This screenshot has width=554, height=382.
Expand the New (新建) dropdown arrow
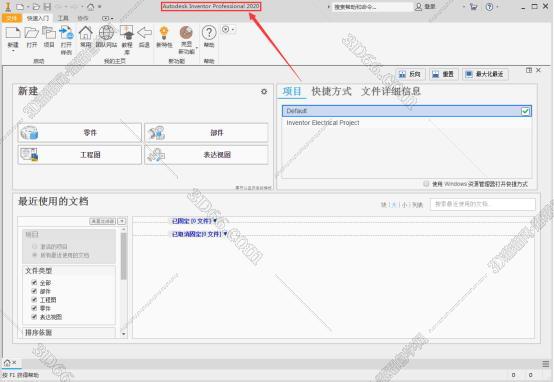coord(13,51)
